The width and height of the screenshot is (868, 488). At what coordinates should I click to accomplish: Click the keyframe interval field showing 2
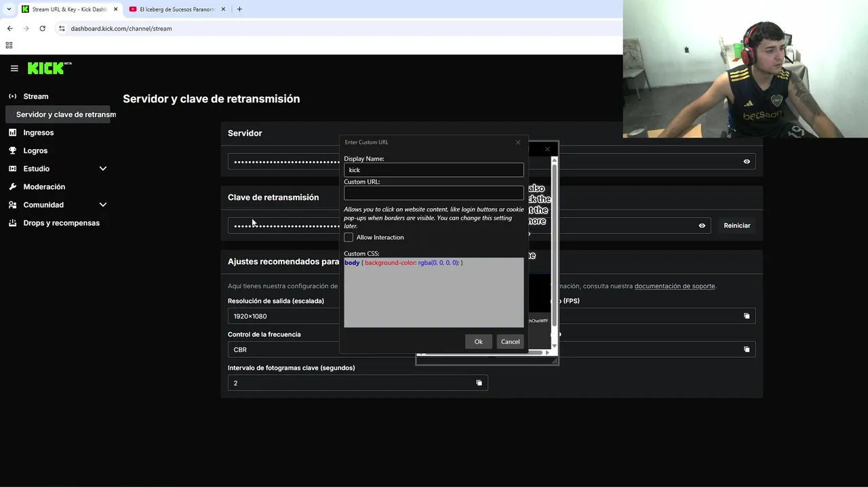357,383
